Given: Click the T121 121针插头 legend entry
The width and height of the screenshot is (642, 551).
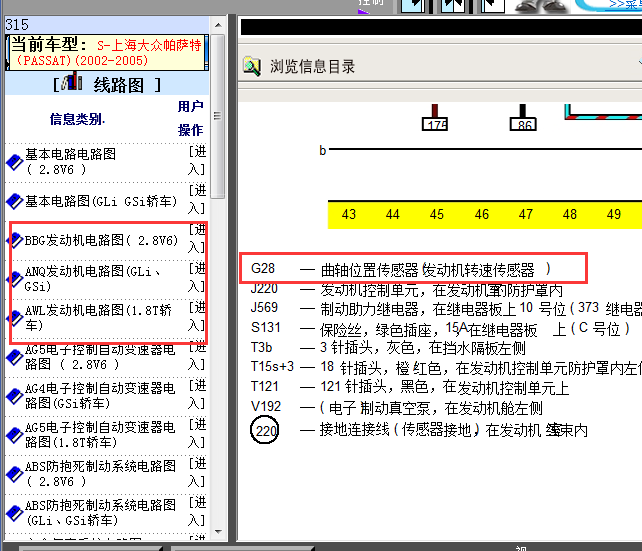Looking at the screenshot, I should click(409, 387).
